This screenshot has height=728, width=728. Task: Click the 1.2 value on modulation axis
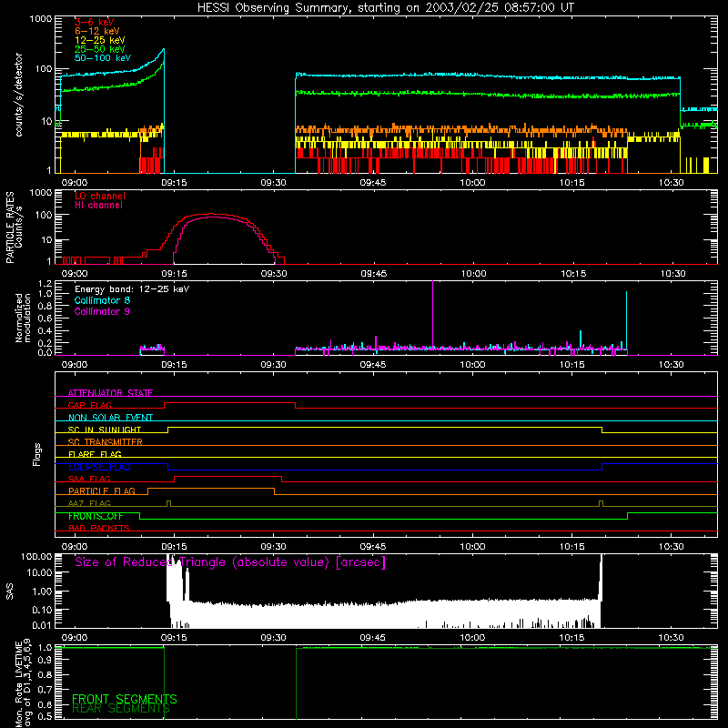[x=45, y=284]
